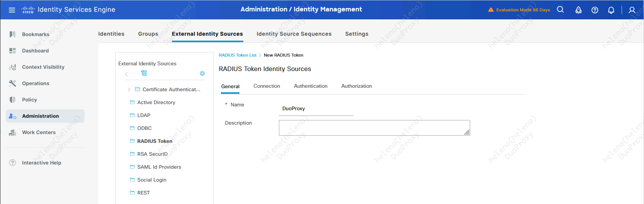Expand the Certificate Authentication folder
Image resolution: width=644 pixels, height=204 pixels.
point(129,90)
